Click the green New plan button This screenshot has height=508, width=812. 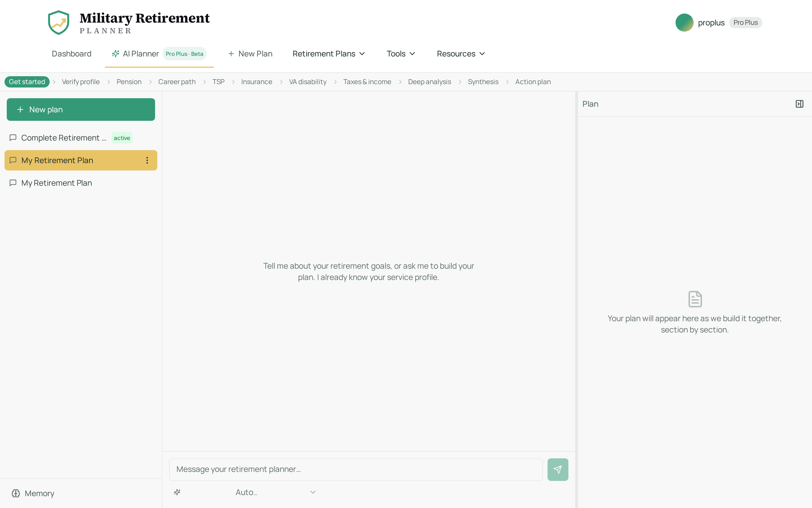point(81,110)
